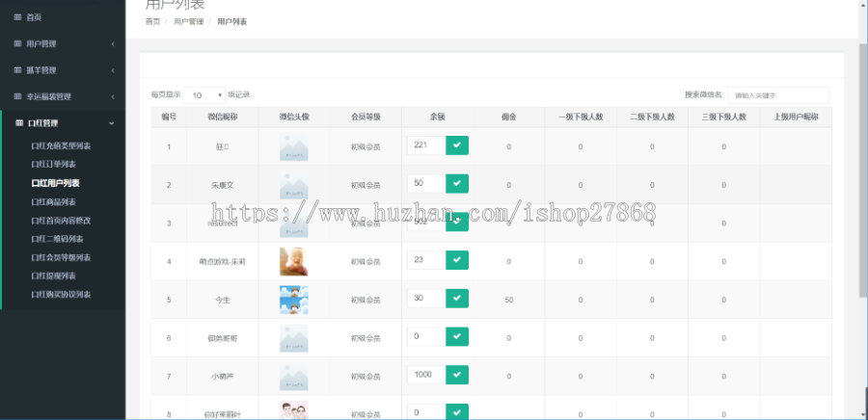The width and height of the screenshot is (868, 420).
Task: Click the balance field containing 23
Action: point(426,260)
